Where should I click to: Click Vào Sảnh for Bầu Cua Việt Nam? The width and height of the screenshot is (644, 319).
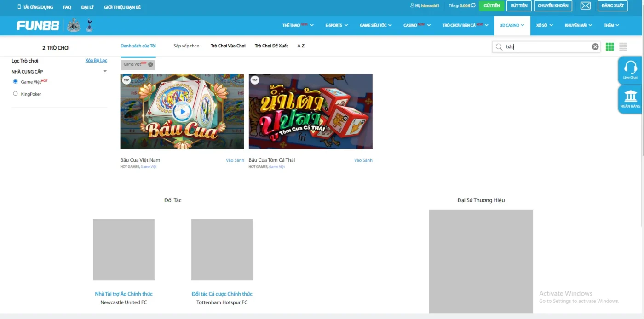235,160
